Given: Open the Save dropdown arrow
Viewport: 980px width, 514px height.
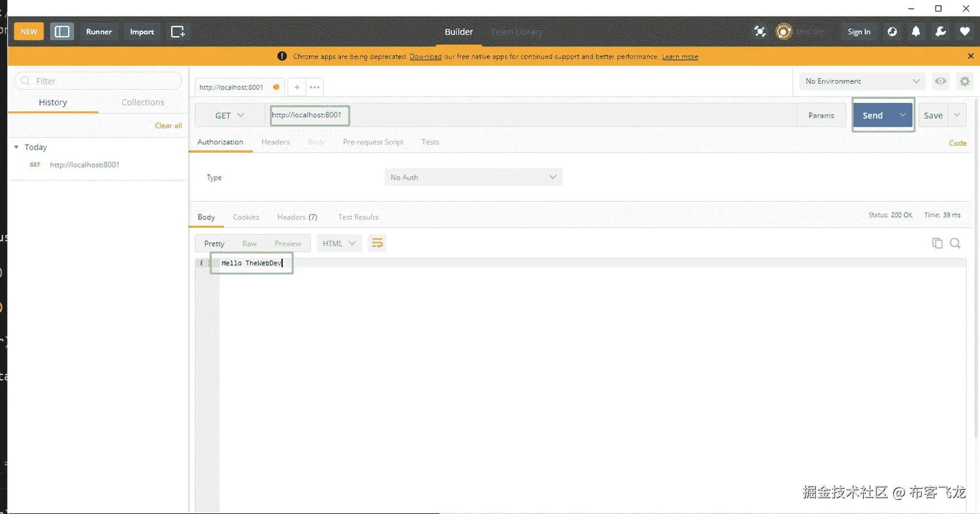Looking at the screenshot, I should 957,115.
